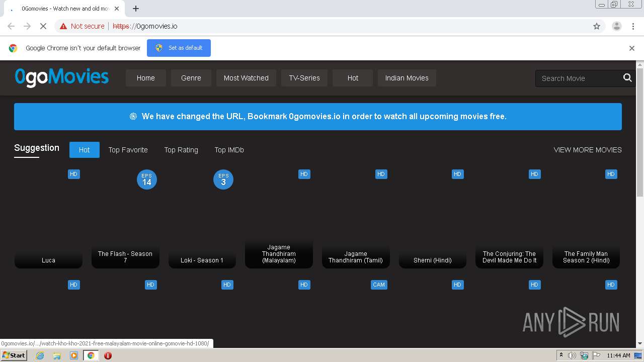Open the Most Watched section

(x=246, y=78)
